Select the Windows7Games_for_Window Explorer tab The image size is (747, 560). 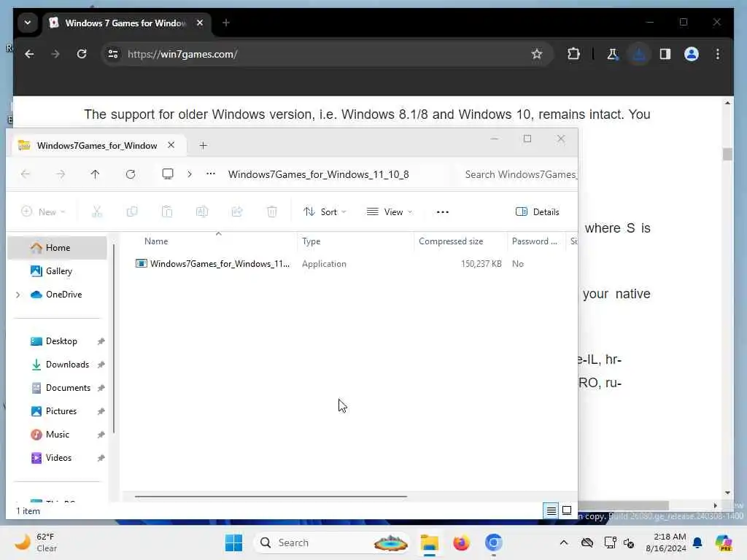pyautogui.click(x=97, y=145)
